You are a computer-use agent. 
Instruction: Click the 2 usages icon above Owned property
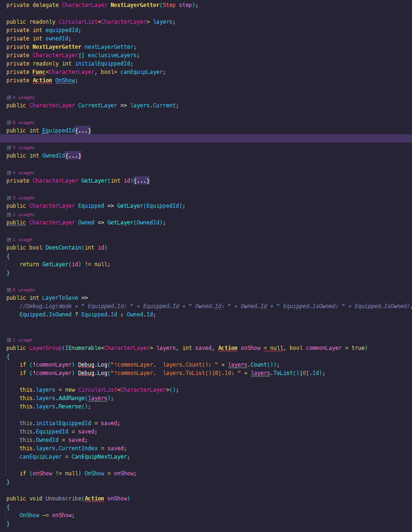click(x=9, y=215)
